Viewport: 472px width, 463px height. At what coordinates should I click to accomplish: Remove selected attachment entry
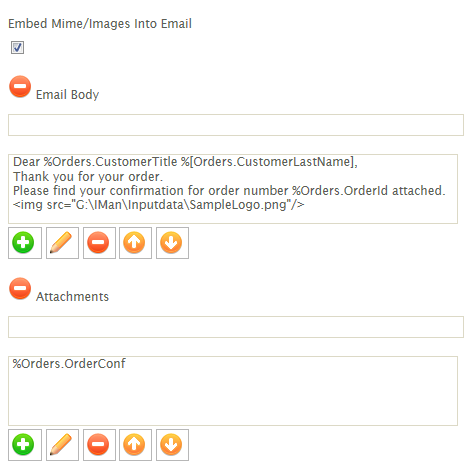[99, 445]
